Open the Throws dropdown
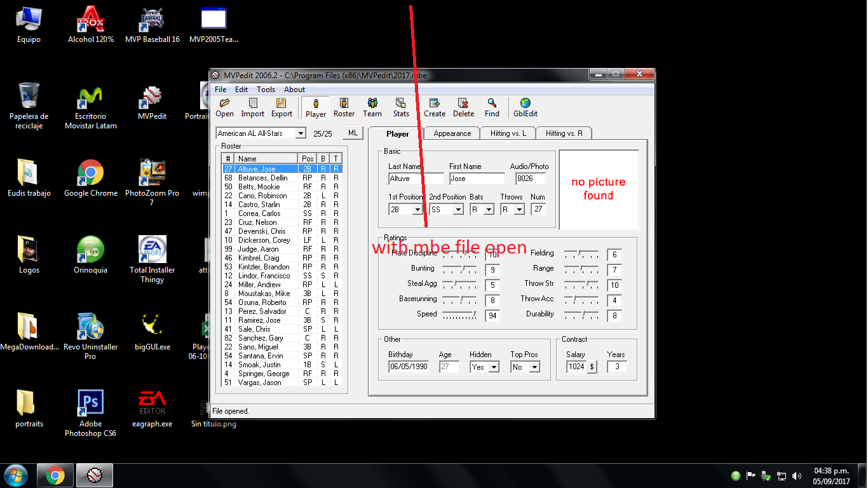The image size is (868, 488). [x=519, y=210]
